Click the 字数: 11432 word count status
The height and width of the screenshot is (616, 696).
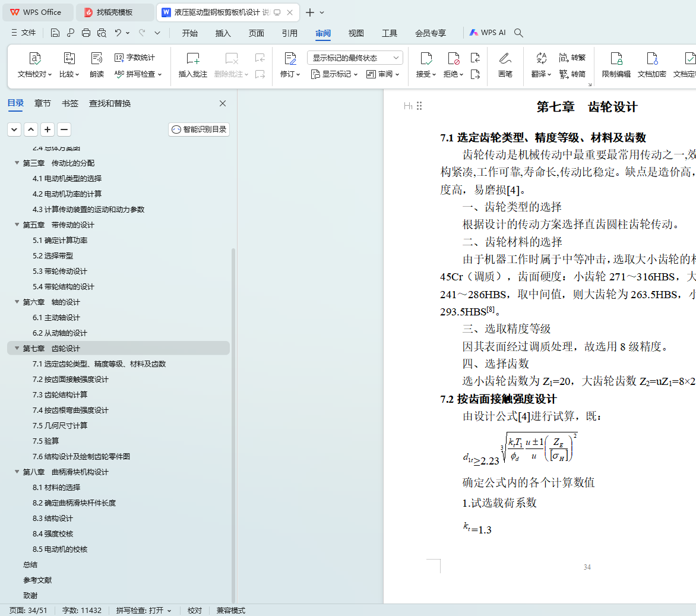(82, 610)
